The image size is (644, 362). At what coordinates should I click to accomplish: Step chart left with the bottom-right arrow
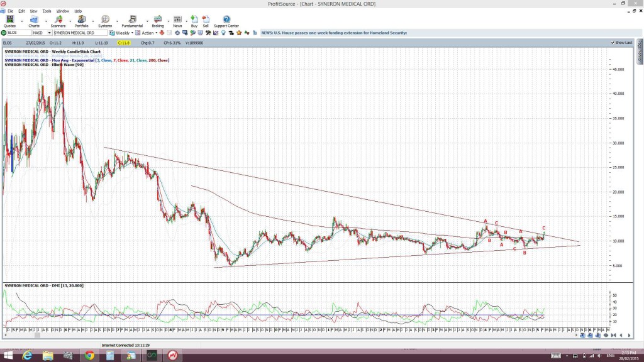pos(621,336)
